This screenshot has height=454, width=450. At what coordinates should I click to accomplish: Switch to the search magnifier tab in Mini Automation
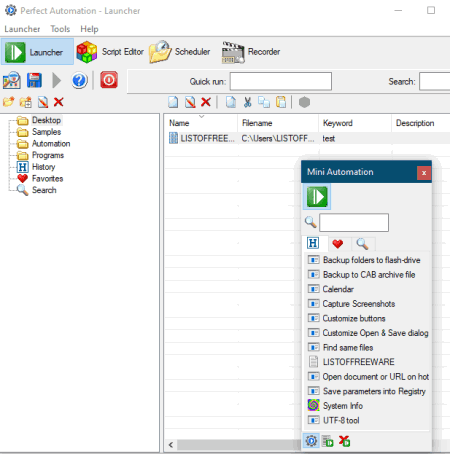362,244
